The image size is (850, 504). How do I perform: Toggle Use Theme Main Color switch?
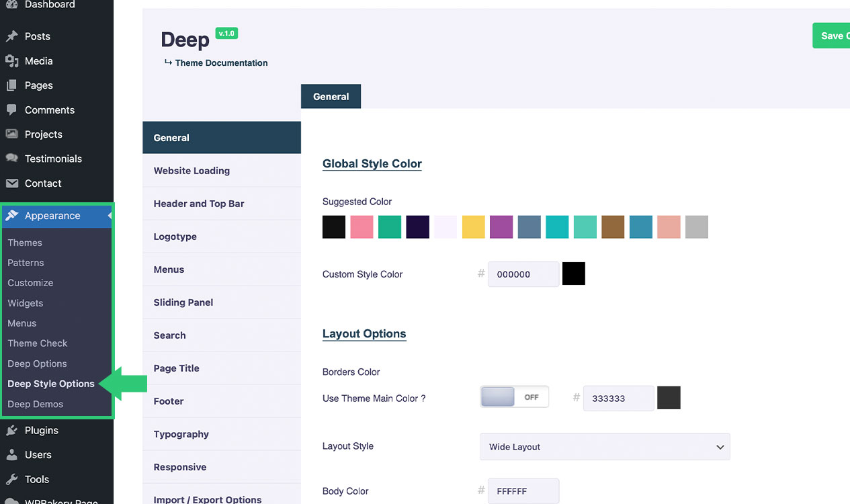(514, 397)
